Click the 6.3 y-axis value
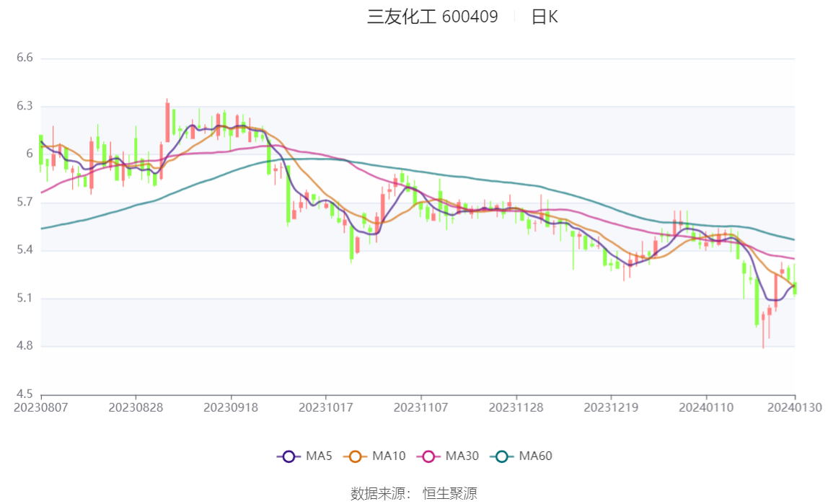The width and height of the screenshot is (828, 504). click(x=25, y=105)
